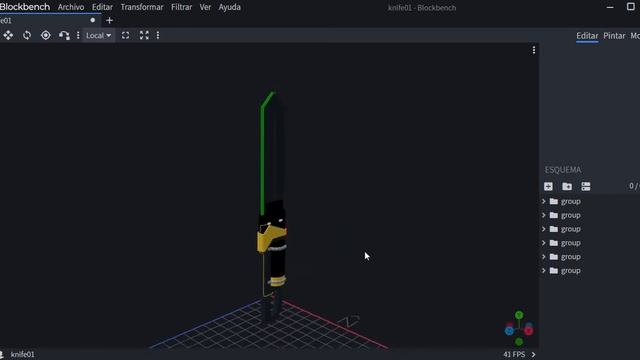This screenshot has height=360, width=640.
Task: Click the bottom green gizmo ball
Action: point(519,342)
